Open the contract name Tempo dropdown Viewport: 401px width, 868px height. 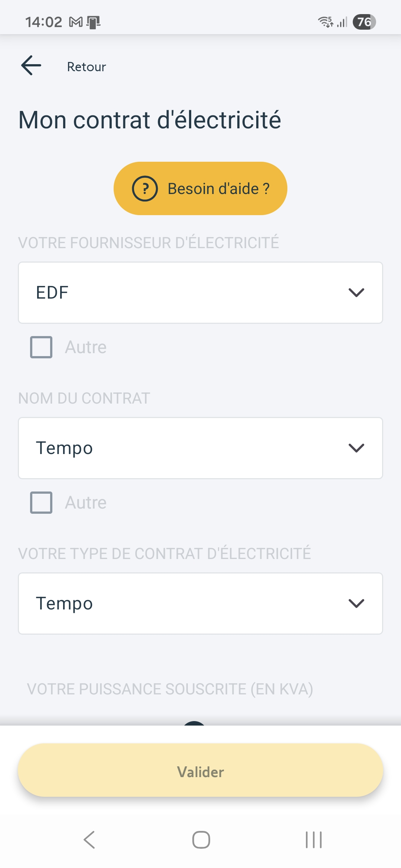pos(186,448)
